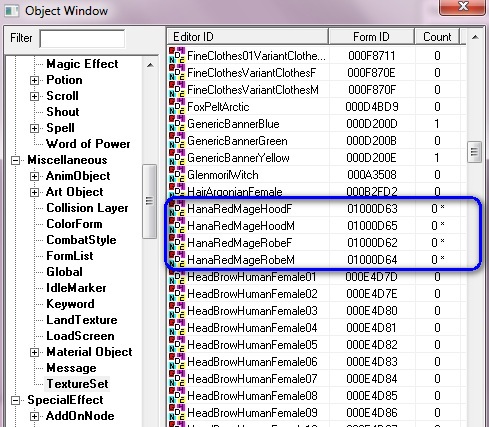Click the icon beside HeadBrowHumanFemale04

177,328
